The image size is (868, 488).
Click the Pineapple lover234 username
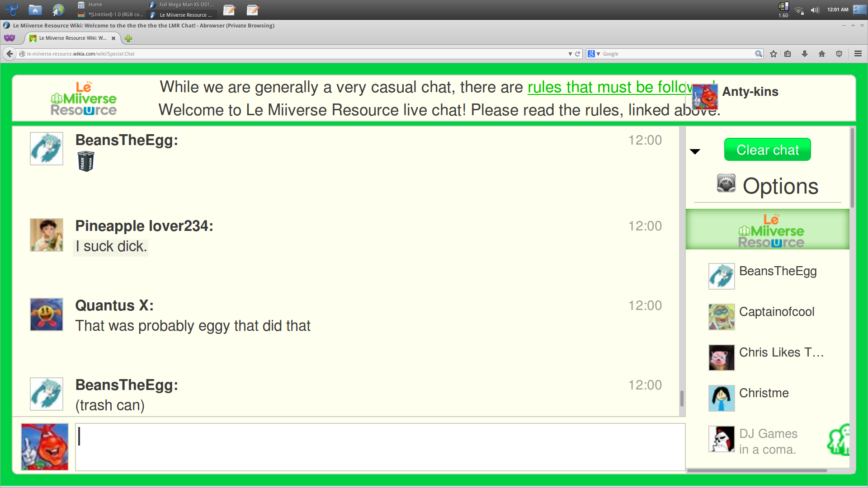[x=144, y=226]
